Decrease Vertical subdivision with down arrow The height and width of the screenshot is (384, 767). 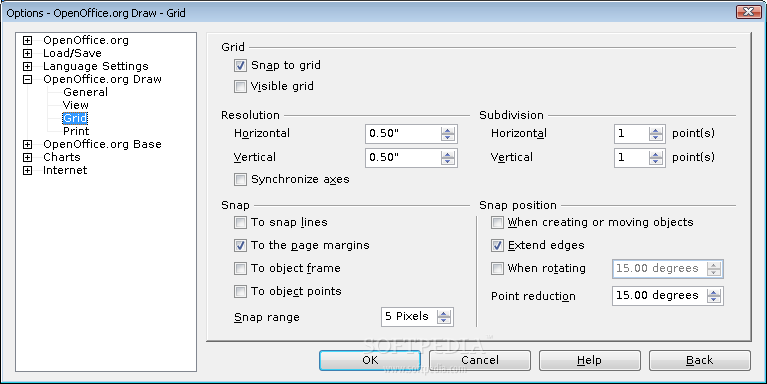(x=655, y=161)
